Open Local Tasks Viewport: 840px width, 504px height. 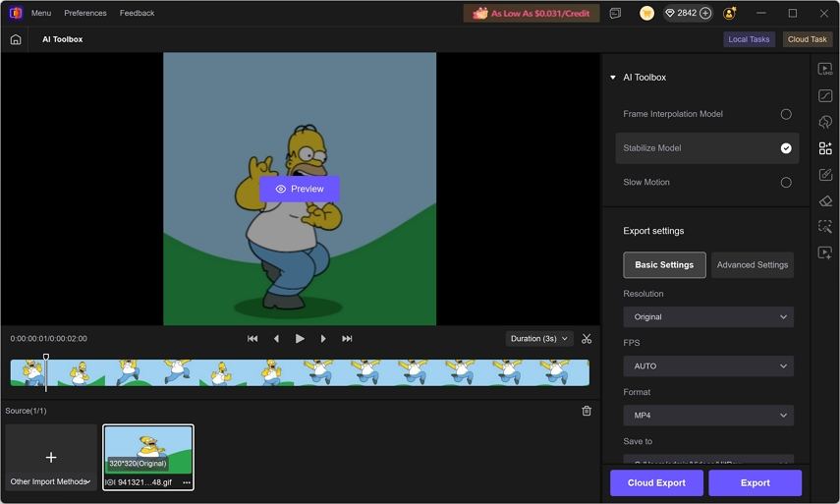pyautogui.click(x=749, y=39)
